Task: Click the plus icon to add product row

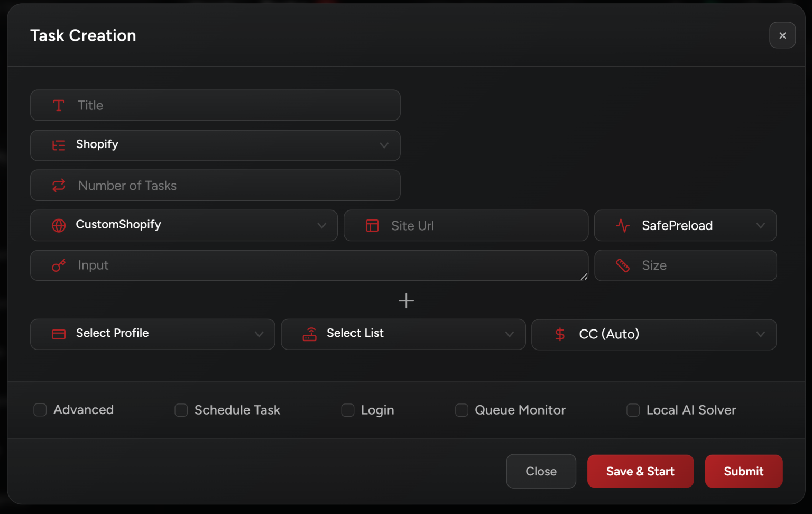Action: pos(406,301)
